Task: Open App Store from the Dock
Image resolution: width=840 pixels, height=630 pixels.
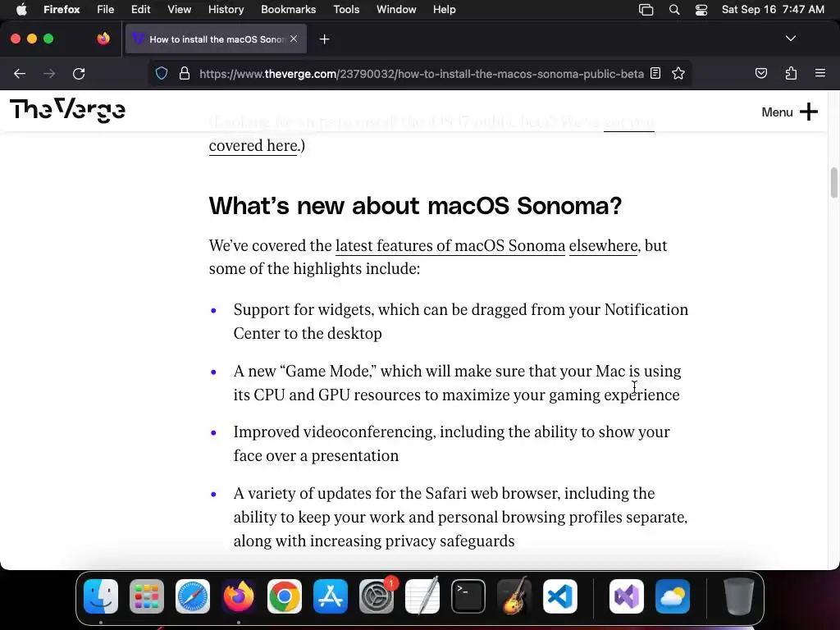Action: click(331, 596)
